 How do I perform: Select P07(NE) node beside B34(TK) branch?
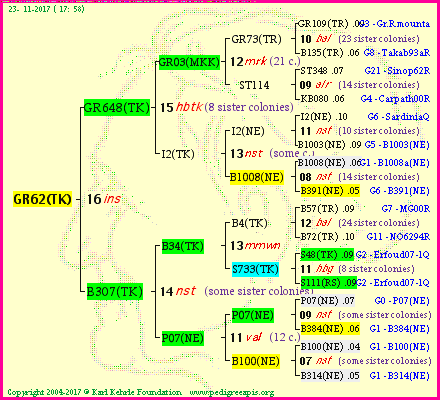[x=183, y=338]
